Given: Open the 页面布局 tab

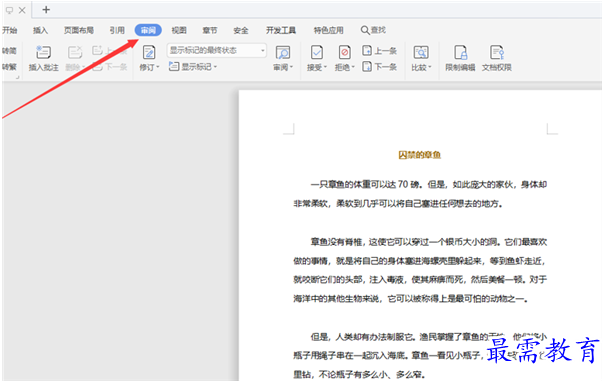Looking at the screenshot, I should tap(79, 30).
